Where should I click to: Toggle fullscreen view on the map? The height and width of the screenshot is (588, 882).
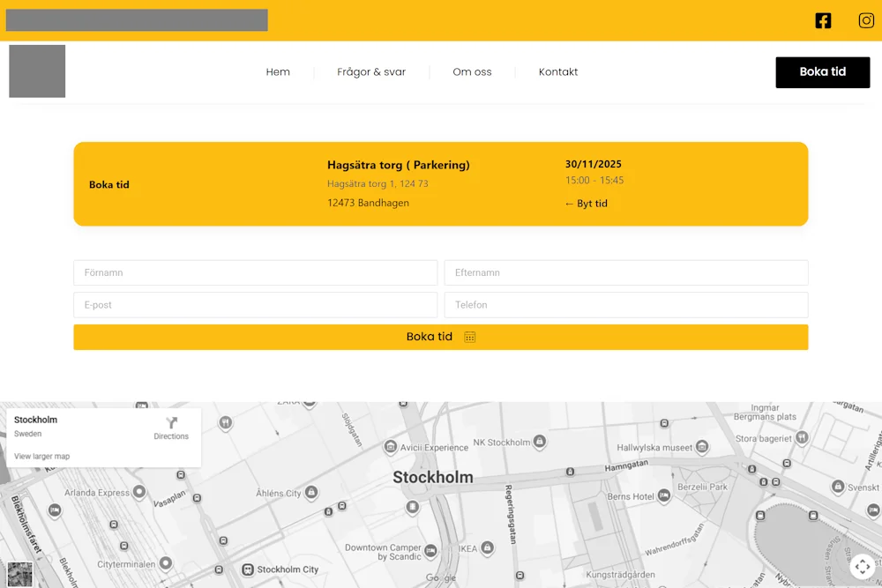pos(863,567)
